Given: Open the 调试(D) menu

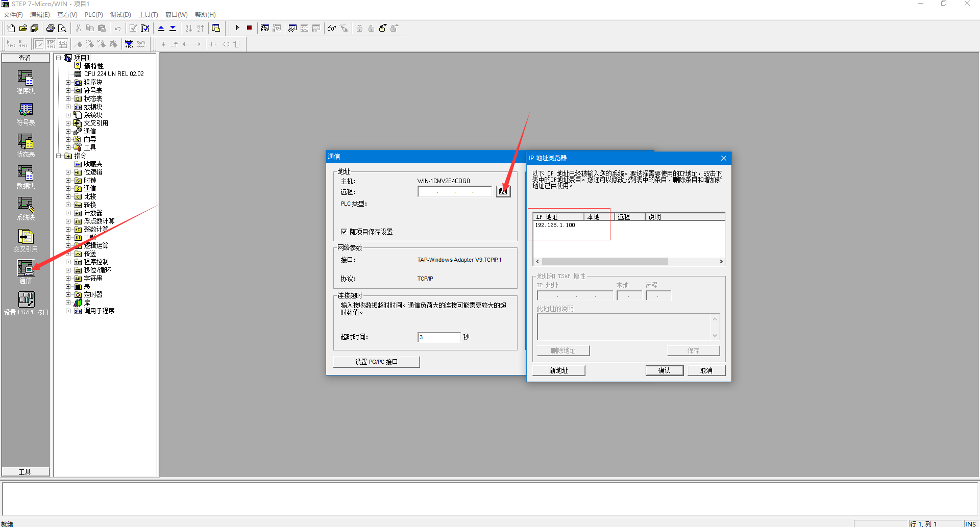Looking at the screenshot, I should [x=120, y=15].
